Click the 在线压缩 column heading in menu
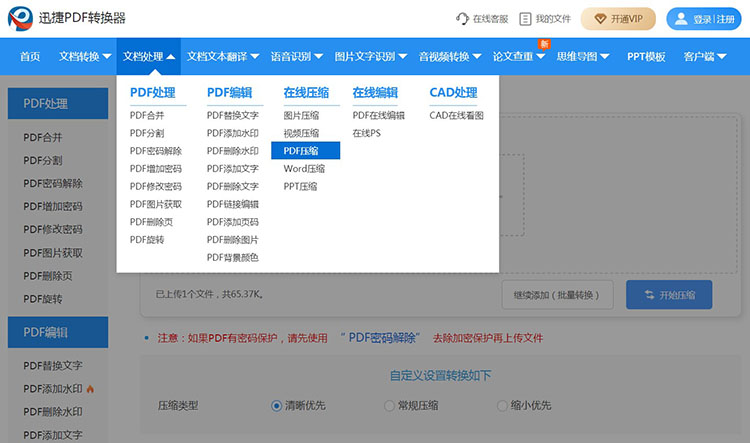This screenshot has height=443, width=750. [x=306, y=92]
